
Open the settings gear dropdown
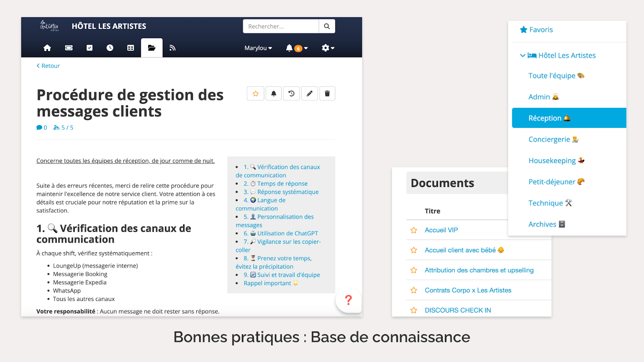tap(328, 48)
